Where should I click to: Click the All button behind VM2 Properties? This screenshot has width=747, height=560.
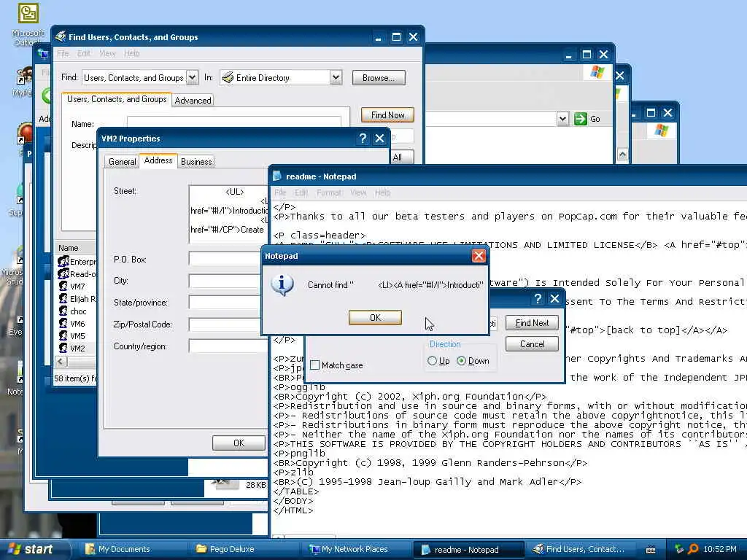click(x=402, y=157)
